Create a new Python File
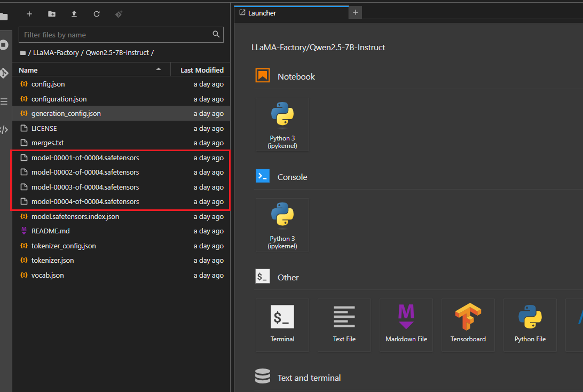This screenshot has height=392, width=583. [530, 325]
